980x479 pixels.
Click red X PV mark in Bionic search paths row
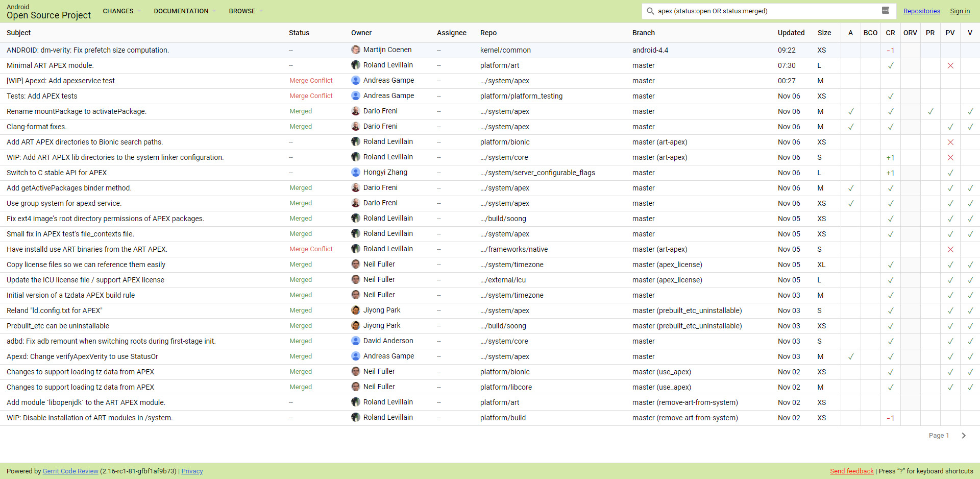pyautogui.click(x=950, y=142)
